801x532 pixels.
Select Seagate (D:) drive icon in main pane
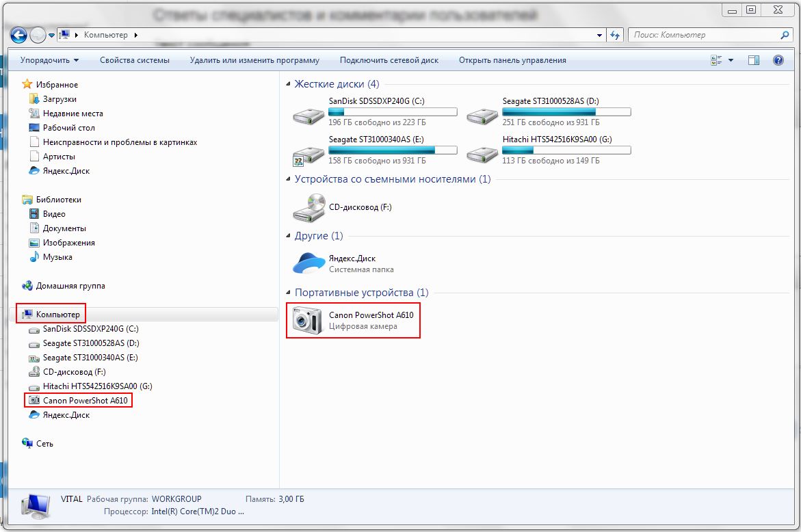coord(482,116)
